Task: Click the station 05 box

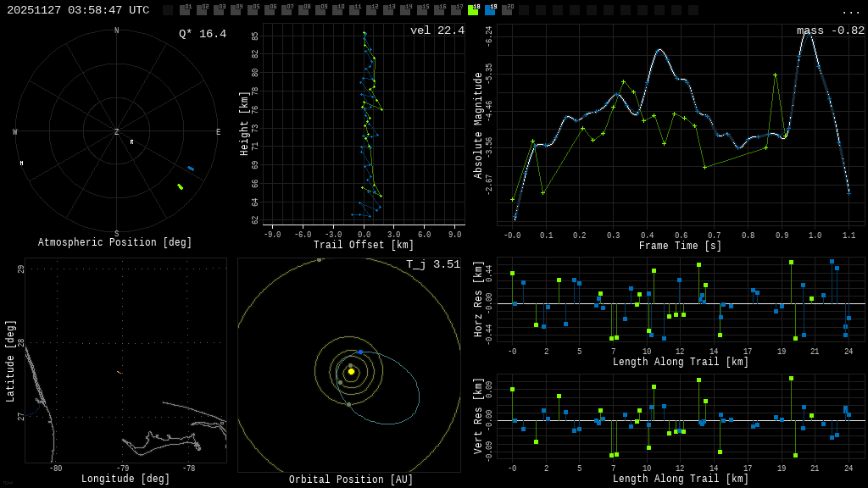Action: 253,10
